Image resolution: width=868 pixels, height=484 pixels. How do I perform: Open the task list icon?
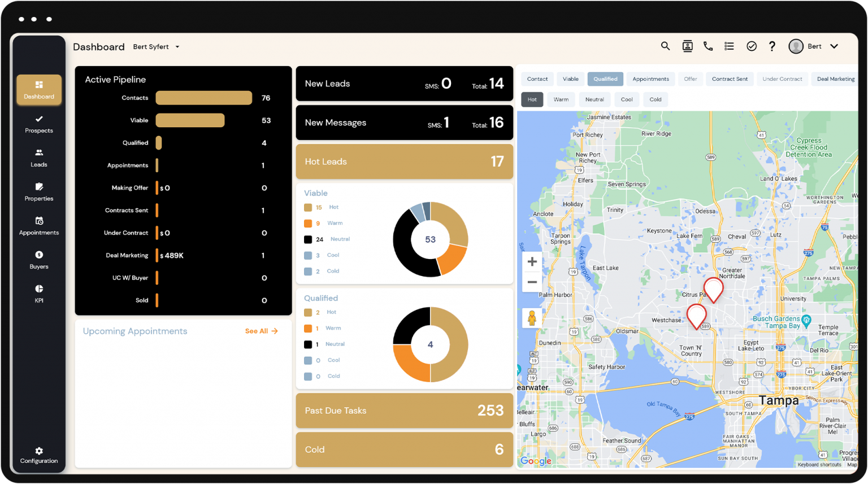tap(730, 46)
